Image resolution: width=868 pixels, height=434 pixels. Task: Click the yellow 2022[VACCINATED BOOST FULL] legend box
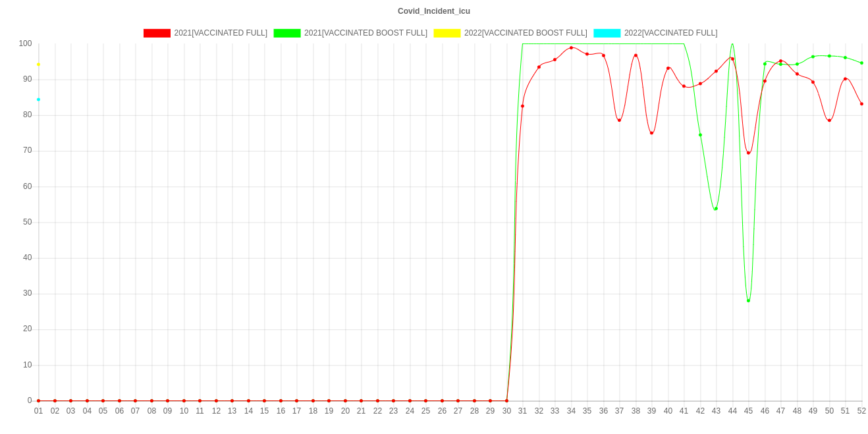point(447,33)
